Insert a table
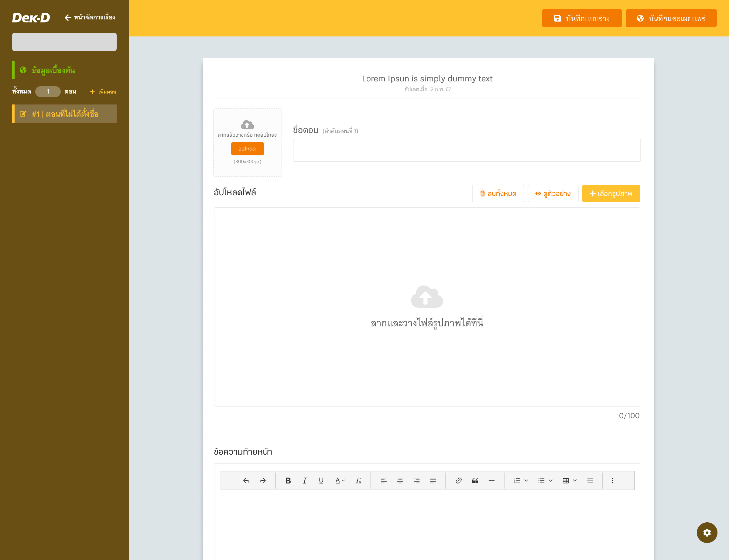 pyautogui.click(x=566, y=480)
